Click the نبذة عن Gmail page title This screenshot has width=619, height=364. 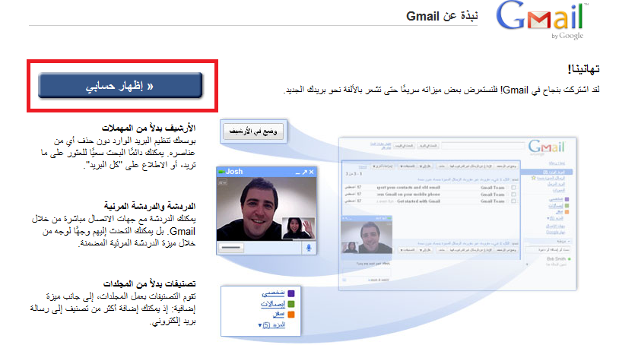coord(442,16)
